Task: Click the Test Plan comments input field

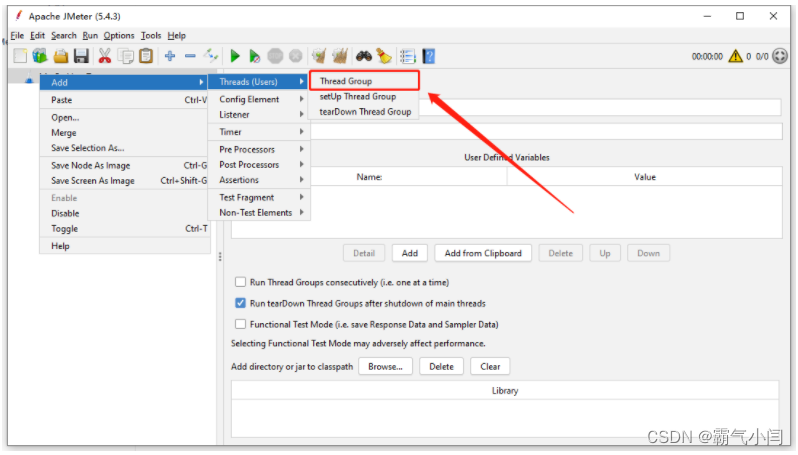Action: click(546, 131)
